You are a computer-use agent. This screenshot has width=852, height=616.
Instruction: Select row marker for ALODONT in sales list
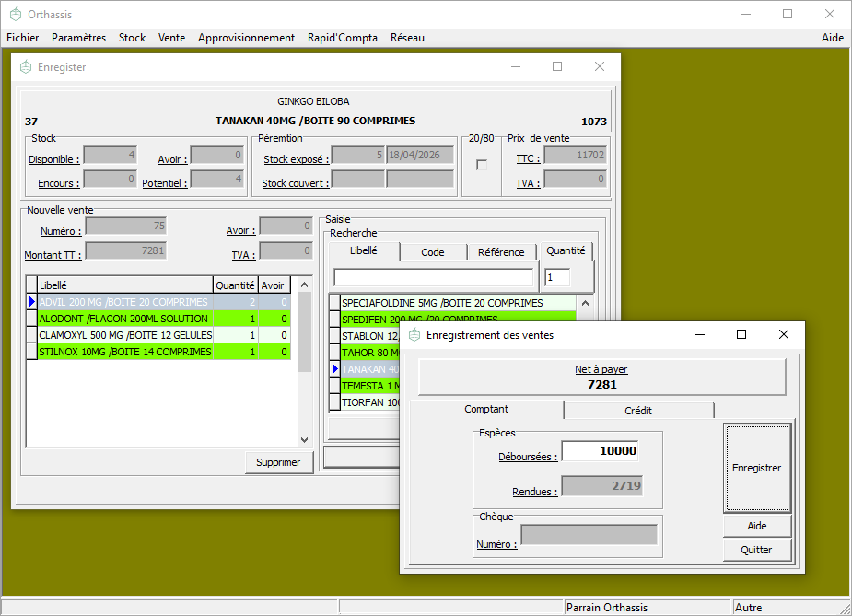pos(32,319)
